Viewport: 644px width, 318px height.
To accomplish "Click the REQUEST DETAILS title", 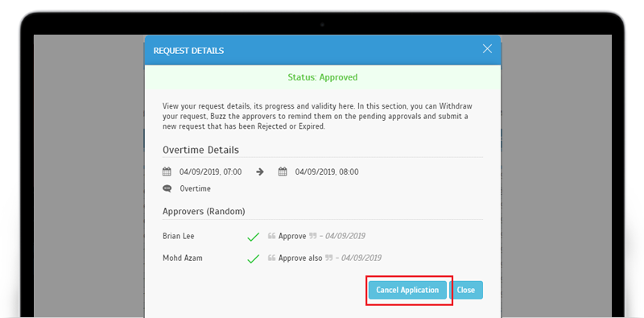I will (x=188, y=51).
